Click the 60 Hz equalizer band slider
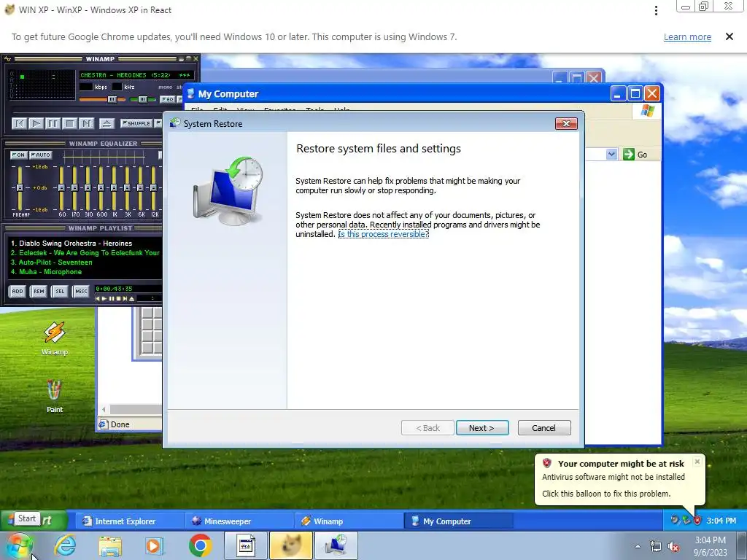The height and width of the screenshot is (560, 747). (61, 187)
